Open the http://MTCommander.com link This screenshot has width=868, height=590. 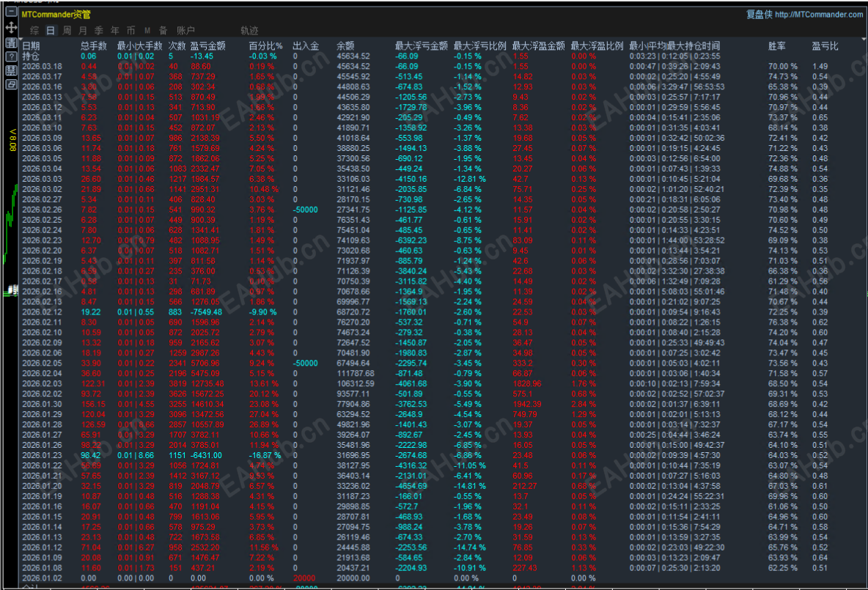coord(819,15)
